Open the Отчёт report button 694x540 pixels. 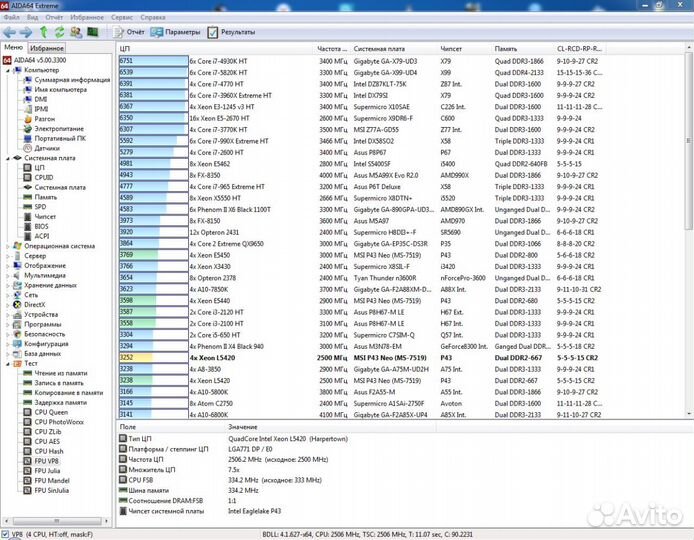point(129,32)
